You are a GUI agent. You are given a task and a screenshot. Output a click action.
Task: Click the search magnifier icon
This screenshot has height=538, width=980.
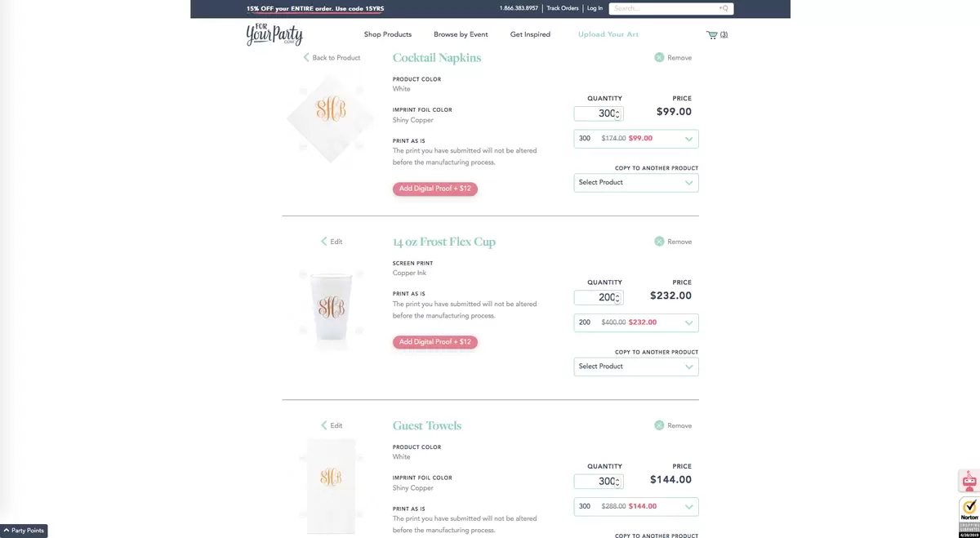pyautogui.click(x=724, y=9)
